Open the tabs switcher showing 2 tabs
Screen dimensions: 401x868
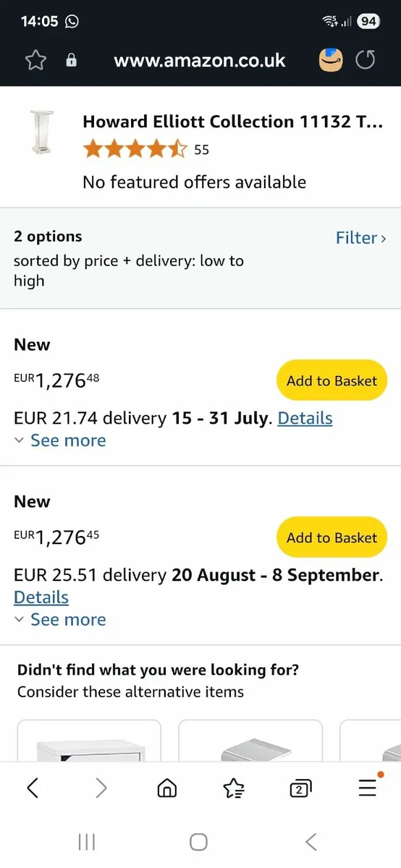pyautogui.click(x=300, y=788)
